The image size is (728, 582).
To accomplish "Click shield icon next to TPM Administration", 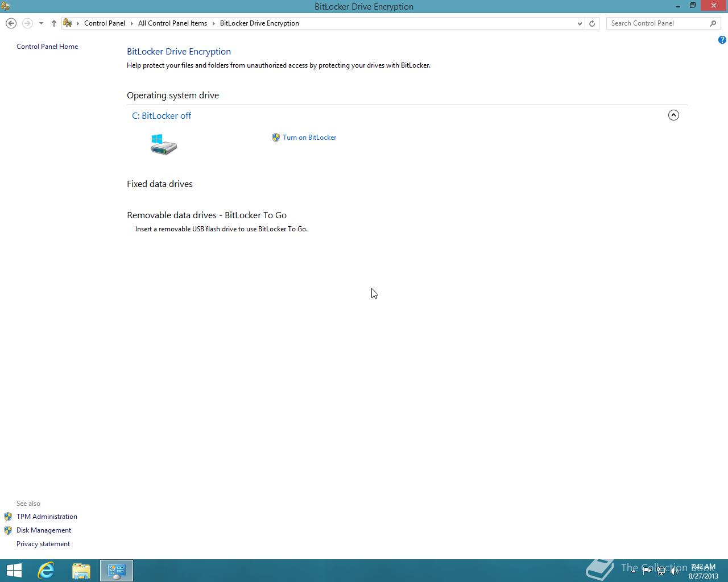I will (x=8, y=517).
